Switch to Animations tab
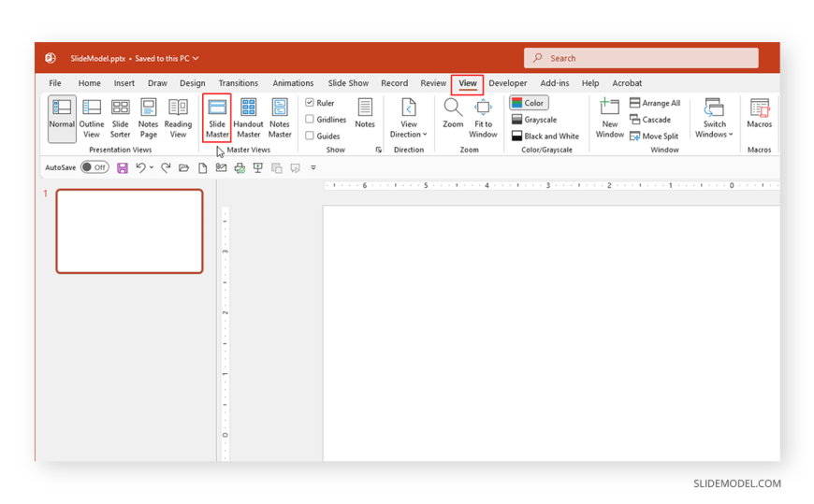This screenshot has width=814, height=504. (293, 83)
